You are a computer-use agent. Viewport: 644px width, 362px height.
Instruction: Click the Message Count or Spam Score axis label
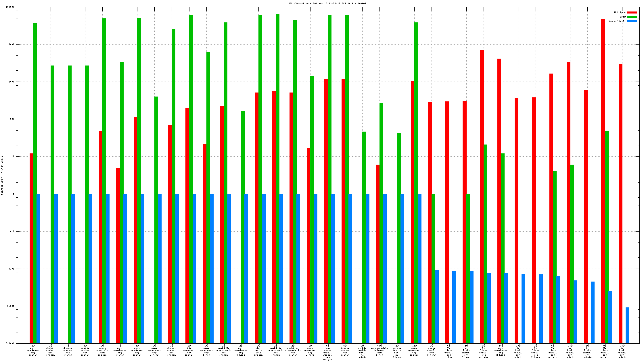pos(2,175)
